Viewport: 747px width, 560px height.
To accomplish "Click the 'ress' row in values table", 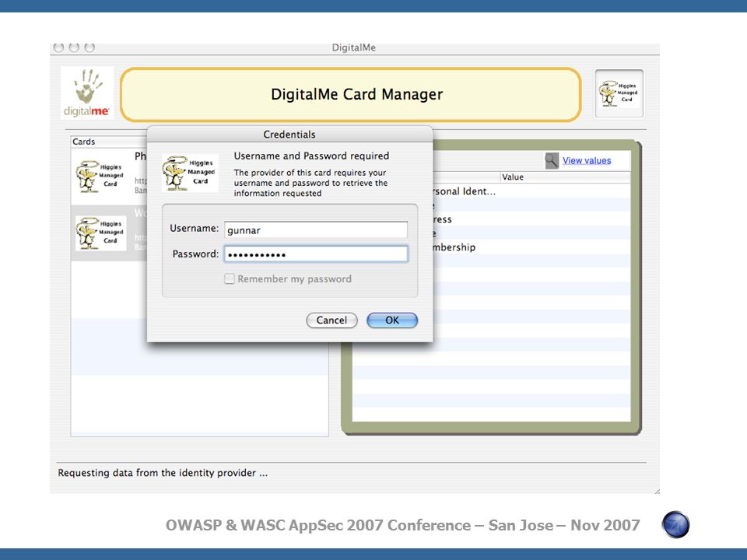I will click(x=442, y=219).
